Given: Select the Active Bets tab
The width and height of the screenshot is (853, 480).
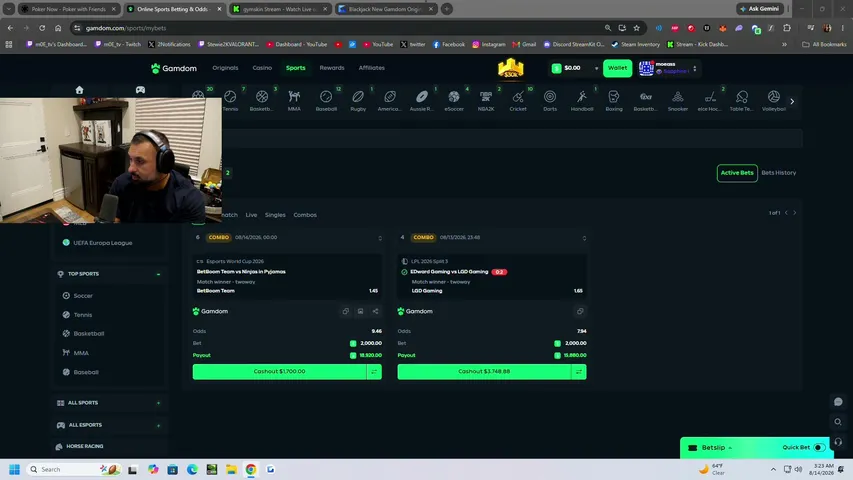Looking at the screenshot, I should coord(737,173).
